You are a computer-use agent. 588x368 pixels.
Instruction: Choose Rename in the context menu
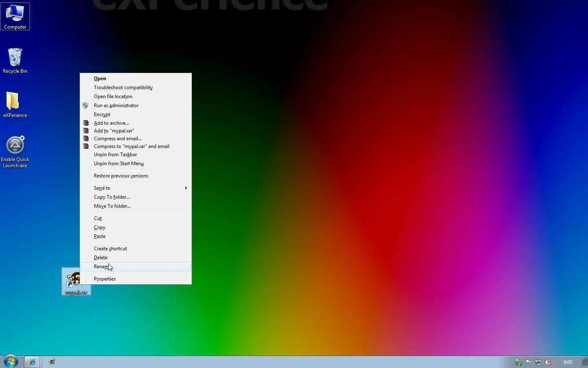point(136,267)
